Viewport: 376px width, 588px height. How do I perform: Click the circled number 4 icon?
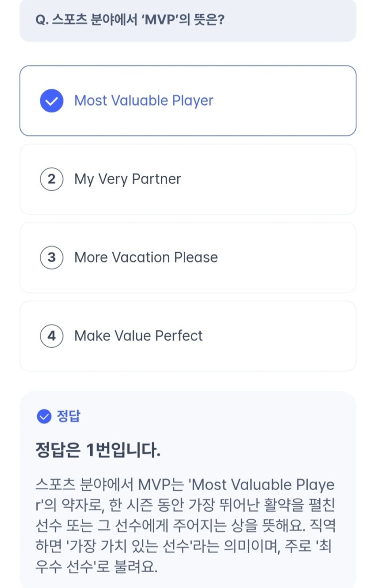[52, 336]
